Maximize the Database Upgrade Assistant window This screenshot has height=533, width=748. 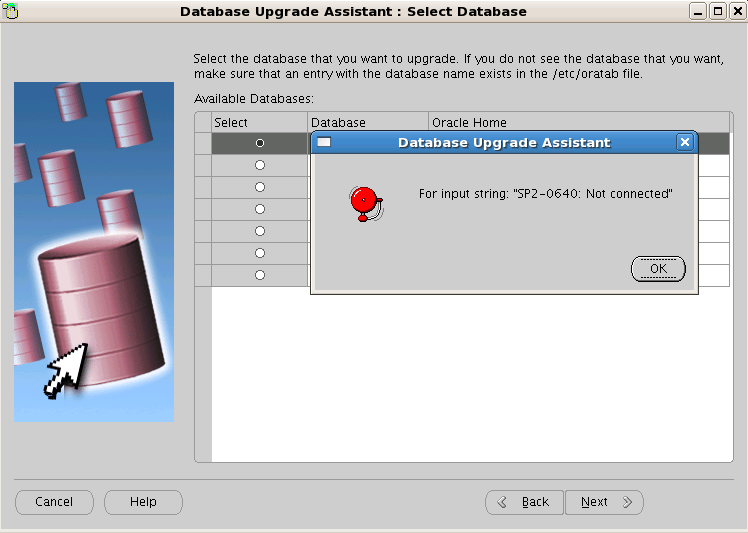[717, 11]
